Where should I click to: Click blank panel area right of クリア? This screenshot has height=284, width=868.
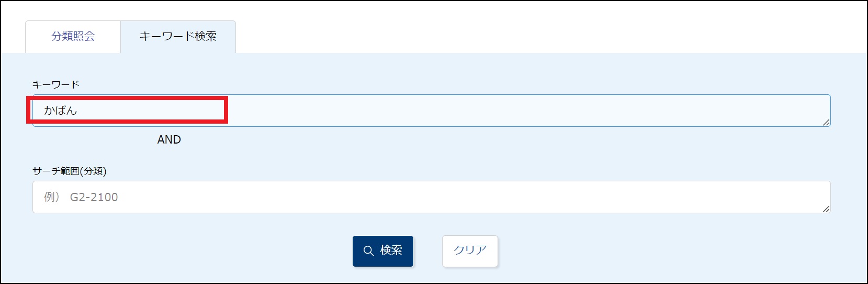(x=654, y=251)
